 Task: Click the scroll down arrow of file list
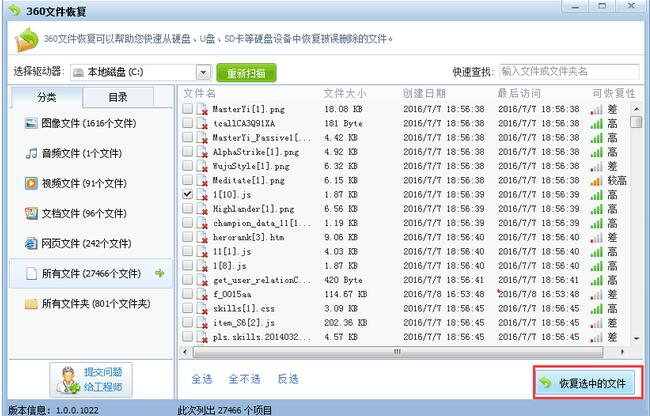coord(636,339)
